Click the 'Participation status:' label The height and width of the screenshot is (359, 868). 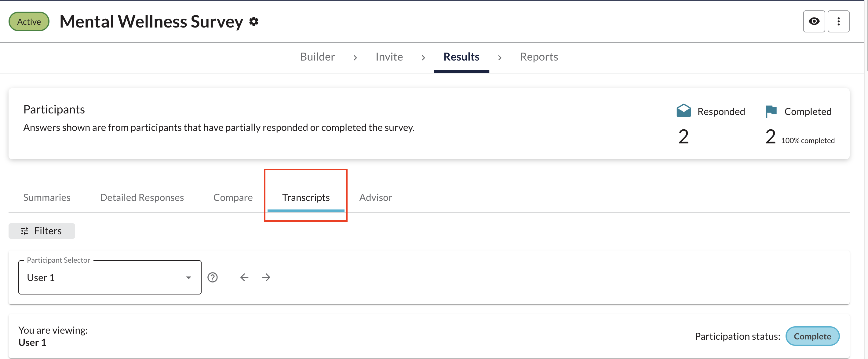pyautogui.click(x=738, y=336)
